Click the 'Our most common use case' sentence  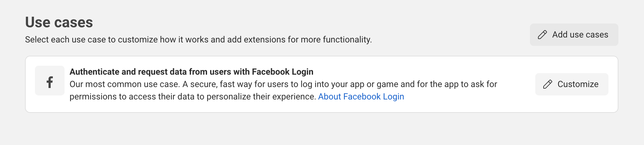coord(124,84)
